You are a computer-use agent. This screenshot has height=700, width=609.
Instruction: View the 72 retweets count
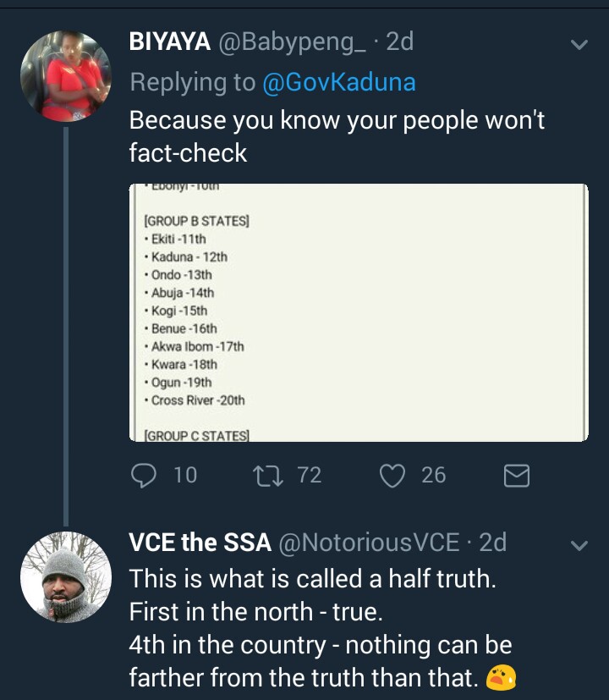coord(310,475)
